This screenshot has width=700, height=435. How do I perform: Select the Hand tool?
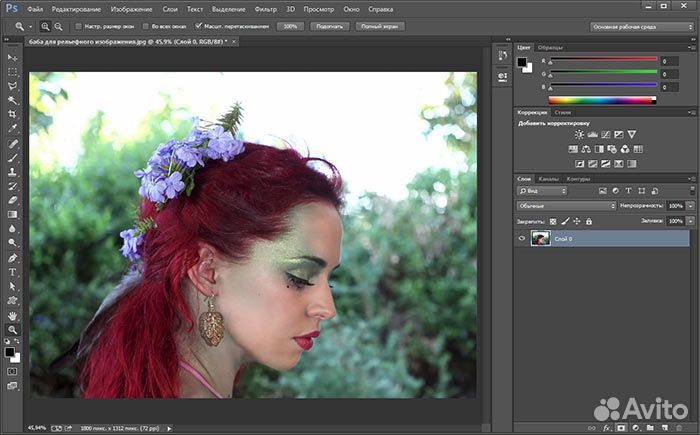pyautogui.click(x=12, y=314)
